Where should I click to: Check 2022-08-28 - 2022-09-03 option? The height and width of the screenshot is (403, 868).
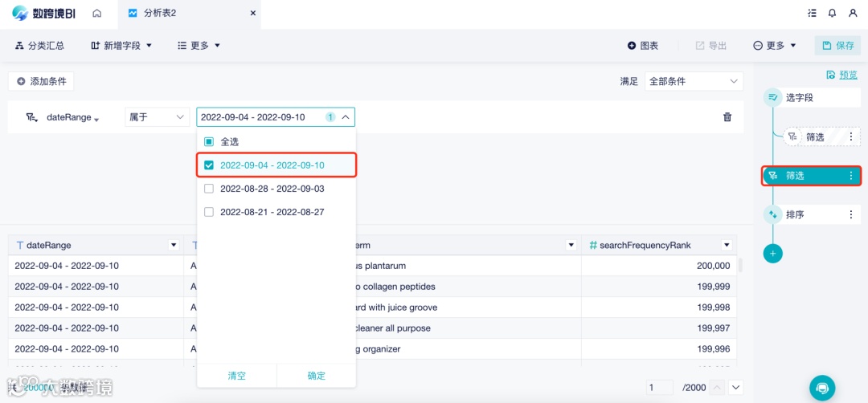(209, 189)
